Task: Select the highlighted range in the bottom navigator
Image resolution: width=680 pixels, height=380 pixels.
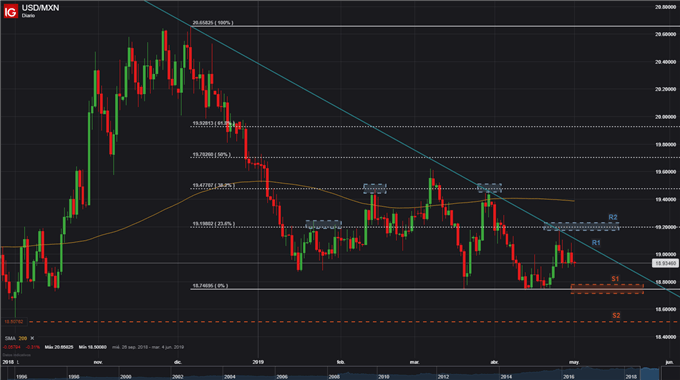Action: (x=650, y=373)
